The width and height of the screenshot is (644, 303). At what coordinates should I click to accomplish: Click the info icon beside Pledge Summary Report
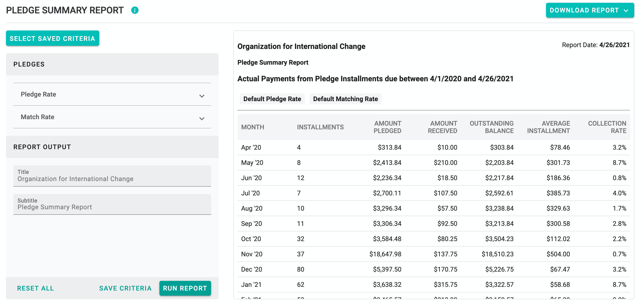[135, 10]
